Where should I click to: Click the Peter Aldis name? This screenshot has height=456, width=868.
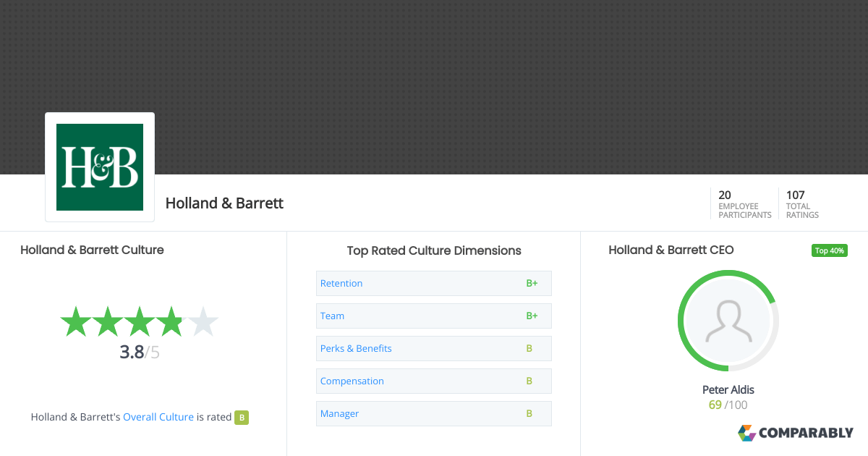tap(728, 389)
